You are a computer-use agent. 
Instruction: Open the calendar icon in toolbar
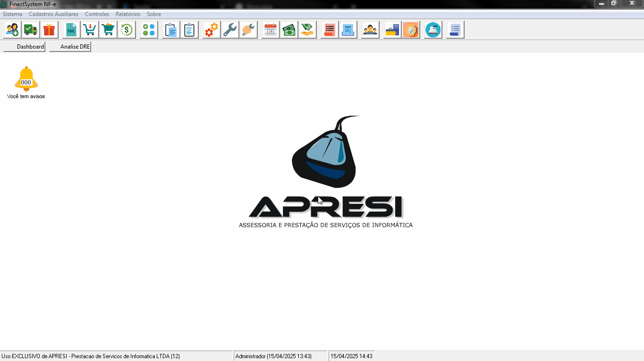270,30
